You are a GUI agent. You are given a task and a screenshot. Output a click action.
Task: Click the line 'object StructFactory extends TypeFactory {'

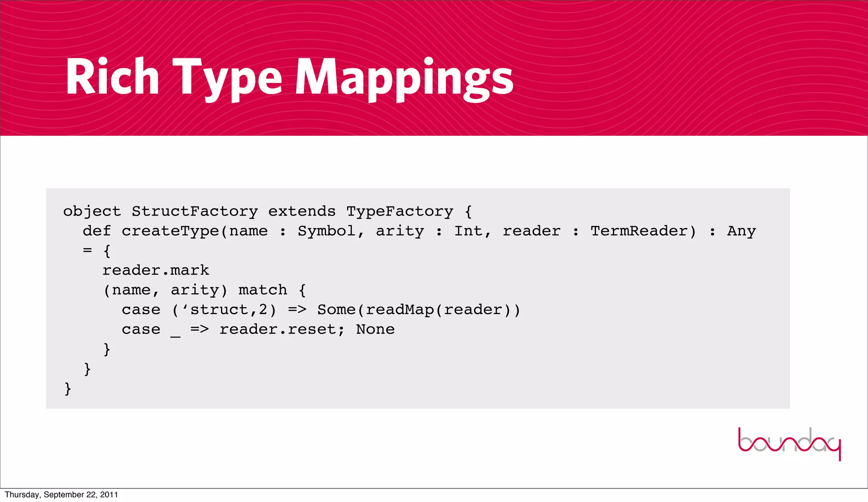pos(268,211)
